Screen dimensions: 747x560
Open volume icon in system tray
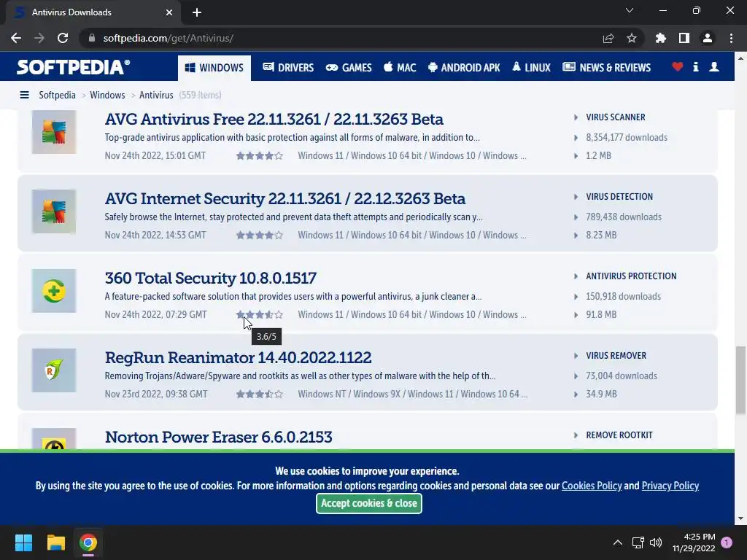(656, 542)
